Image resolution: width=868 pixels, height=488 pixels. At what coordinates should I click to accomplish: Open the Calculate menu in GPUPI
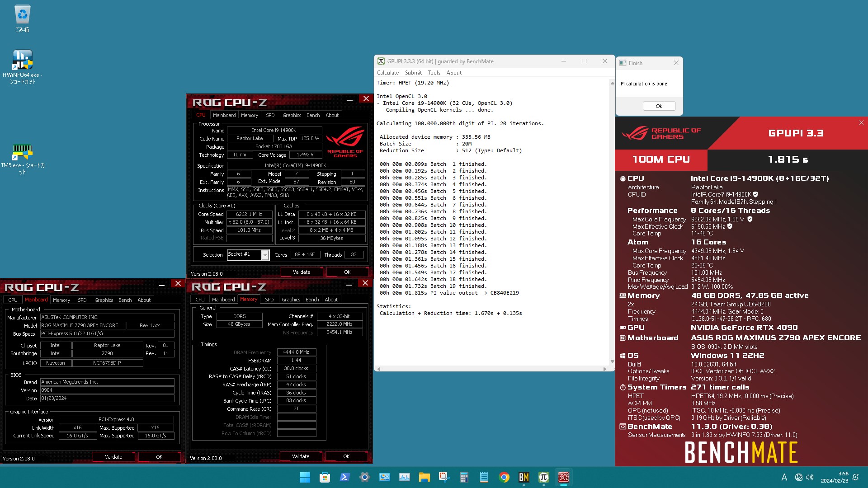pos(388,73)
